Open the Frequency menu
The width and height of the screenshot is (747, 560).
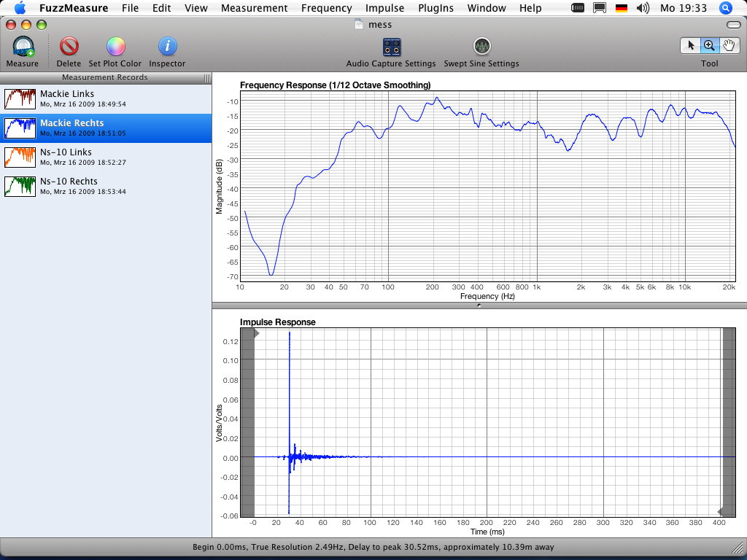coord(326,8)
